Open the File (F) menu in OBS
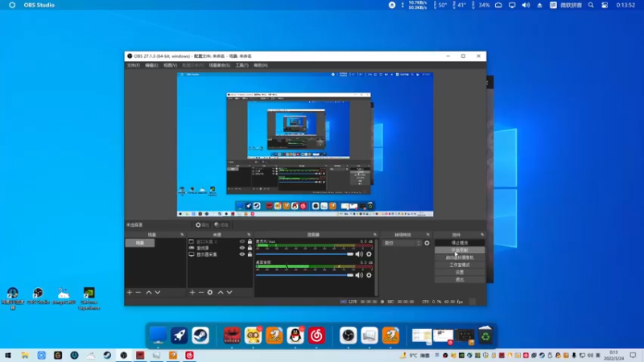The image size is (644, 362). [x=133, y=65]
